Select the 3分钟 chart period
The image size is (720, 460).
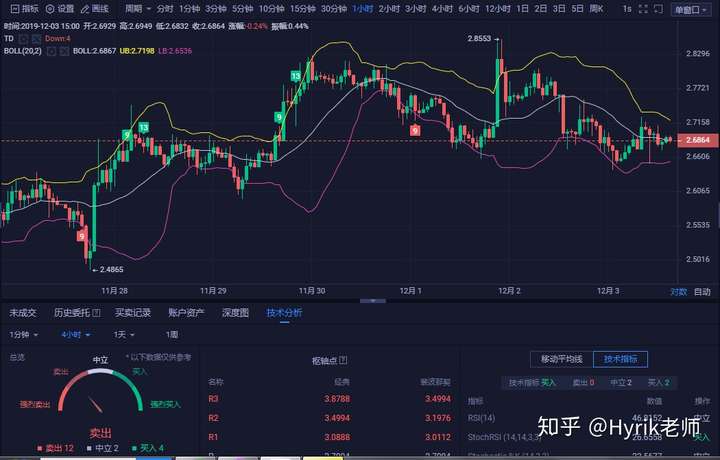(216, 9)
